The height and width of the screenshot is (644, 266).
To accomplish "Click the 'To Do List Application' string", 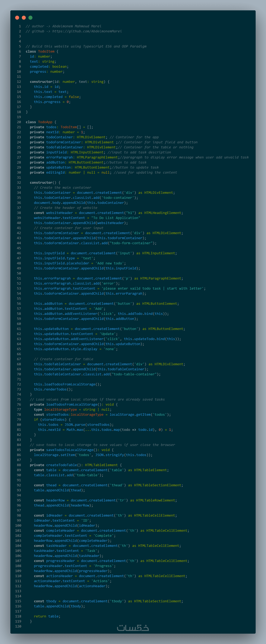I will click(116, 218).
